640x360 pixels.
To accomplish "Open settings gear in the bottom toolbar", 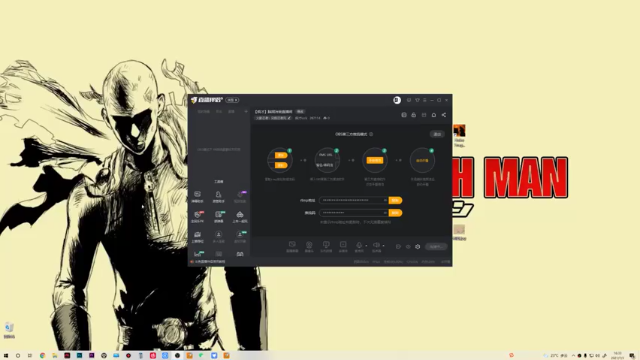I will pyautogui.click(x=418, y=247).
